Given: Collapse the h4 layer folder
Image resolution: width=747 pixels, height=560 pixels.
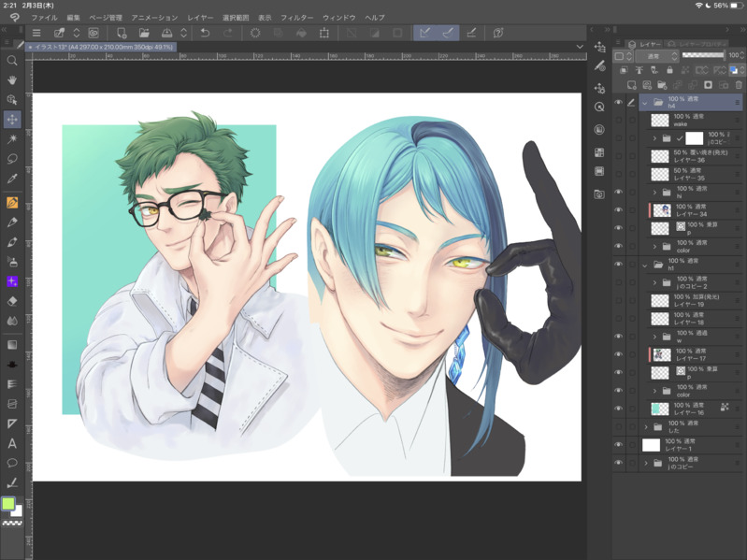Looking at the screenshot, I should pos(644,103).
